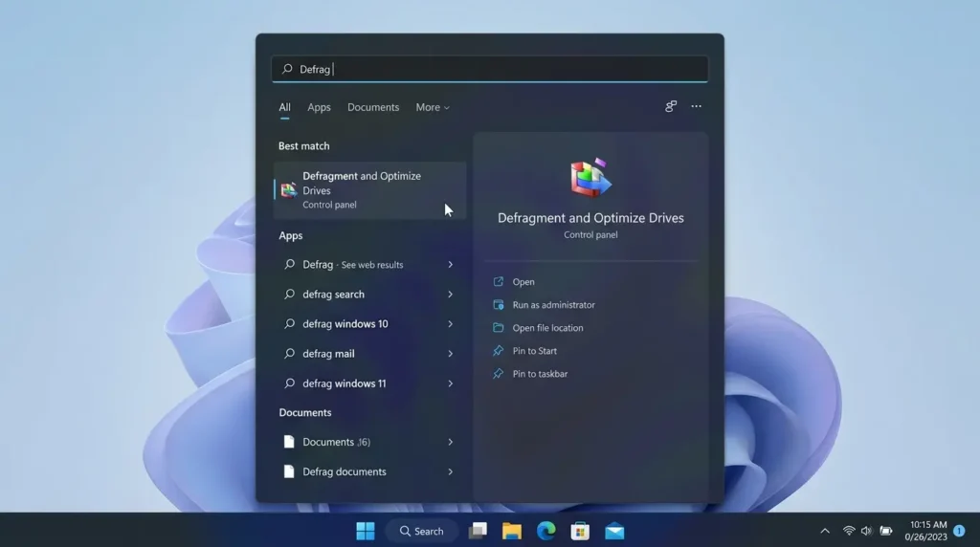
Task: Click the Wi-Fi network tray icon
Action: [849, 531]
